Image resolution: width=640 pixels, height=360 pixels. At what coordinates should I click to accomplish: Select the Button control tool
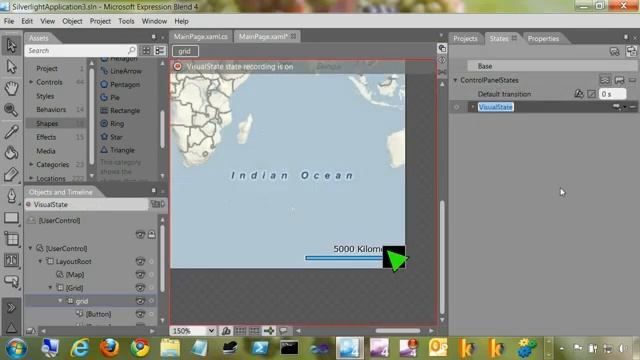click(11, 281)
